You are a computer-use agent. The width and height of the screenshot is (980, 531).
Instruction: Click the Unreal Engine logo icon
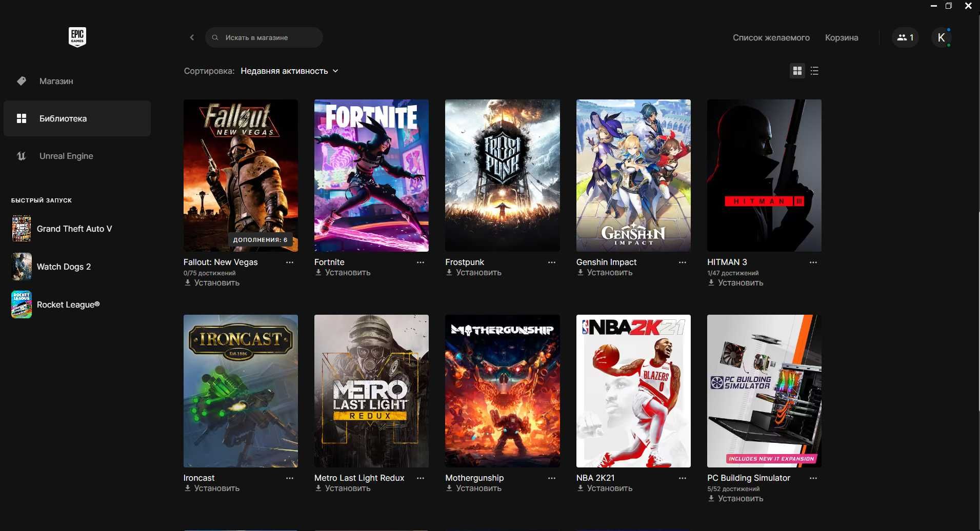22,156
